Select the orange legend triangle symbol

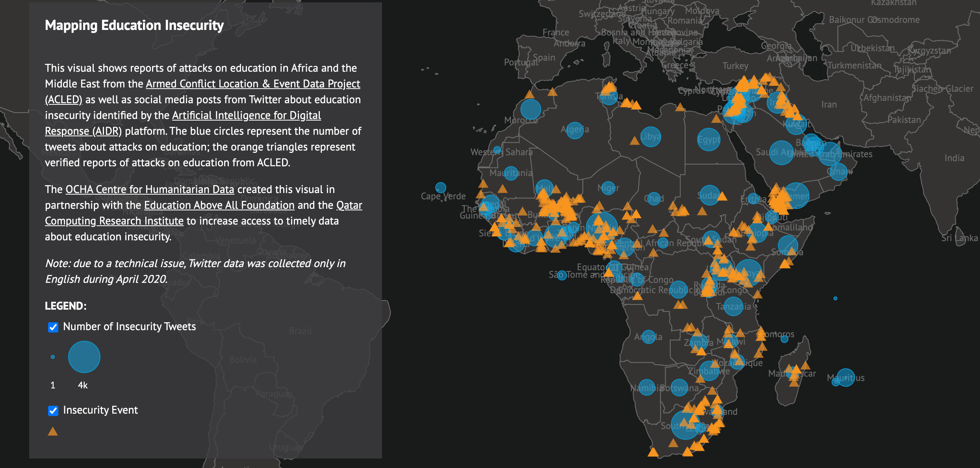coord(53,432)
